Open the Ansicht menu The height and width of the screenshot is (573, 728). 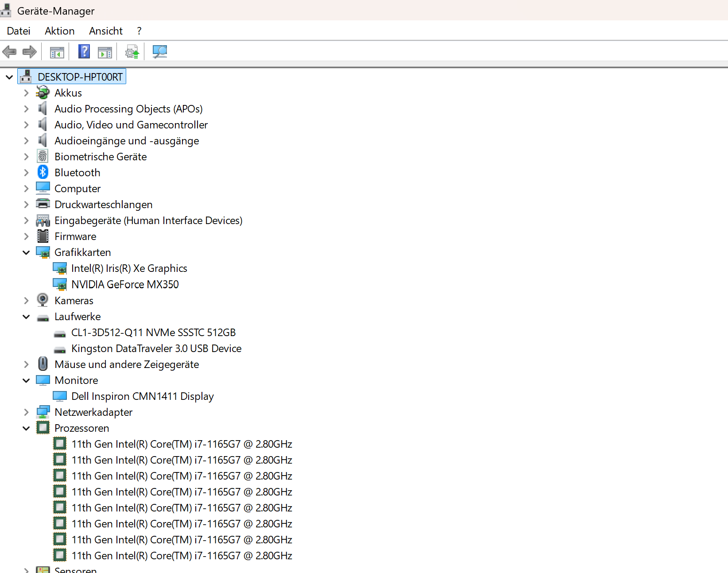106,31
